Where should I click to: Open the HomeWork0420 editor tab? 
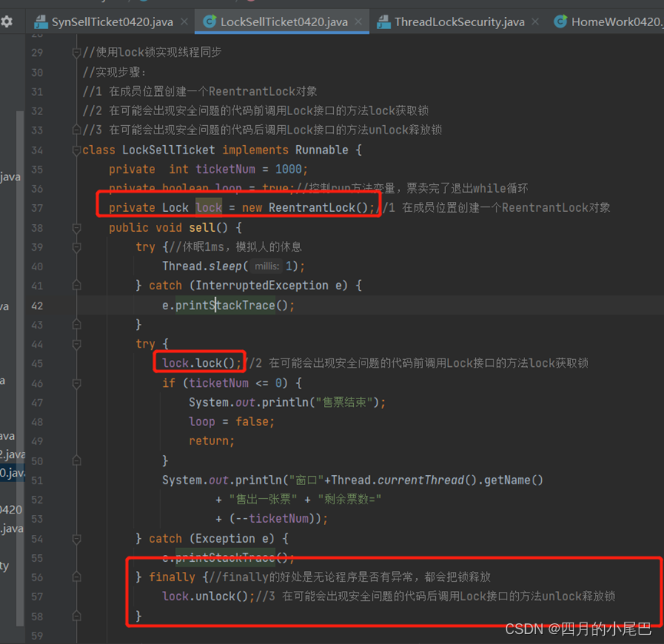click(615, 22)
